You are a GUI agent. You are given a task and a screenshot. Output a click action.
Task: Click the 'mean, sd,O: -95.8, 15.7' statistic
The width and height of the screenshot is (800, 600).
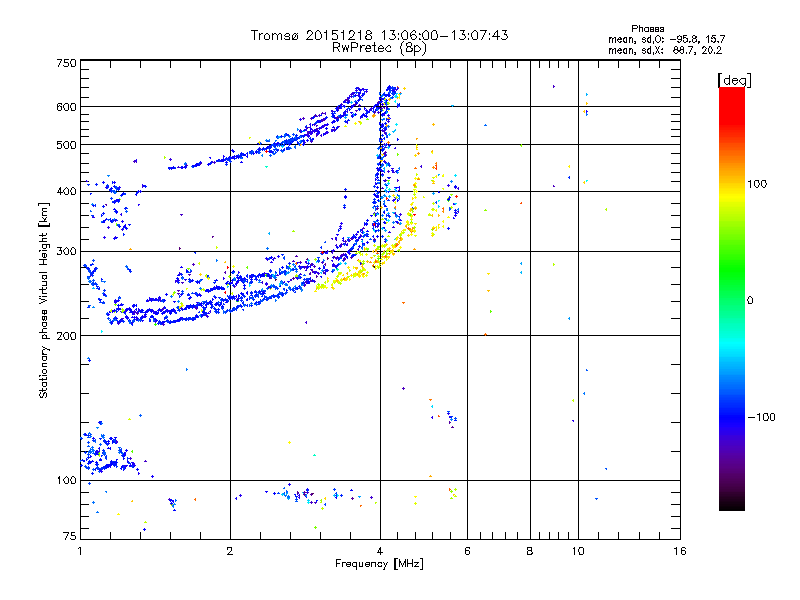(x=666, y=39)
